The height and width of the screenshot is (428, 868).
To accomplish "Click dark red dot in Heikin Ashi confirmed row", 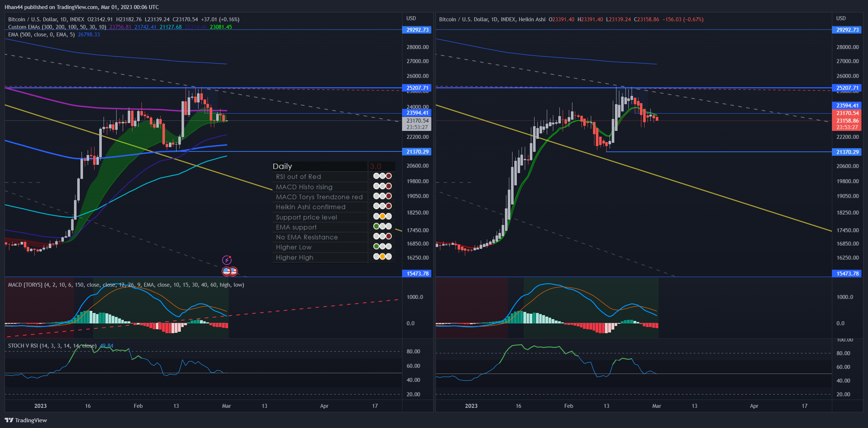I will tap(388, 206).
